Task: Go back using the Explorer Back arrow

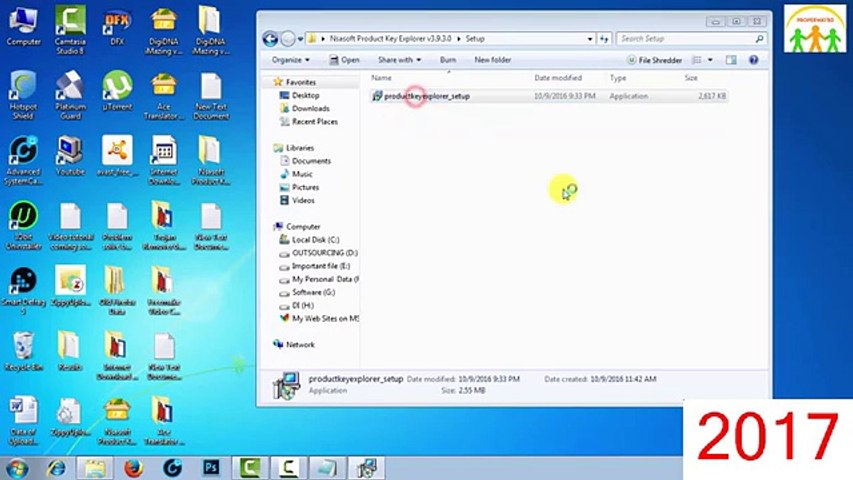Action: pyautogui.click(x=270, y=39)
